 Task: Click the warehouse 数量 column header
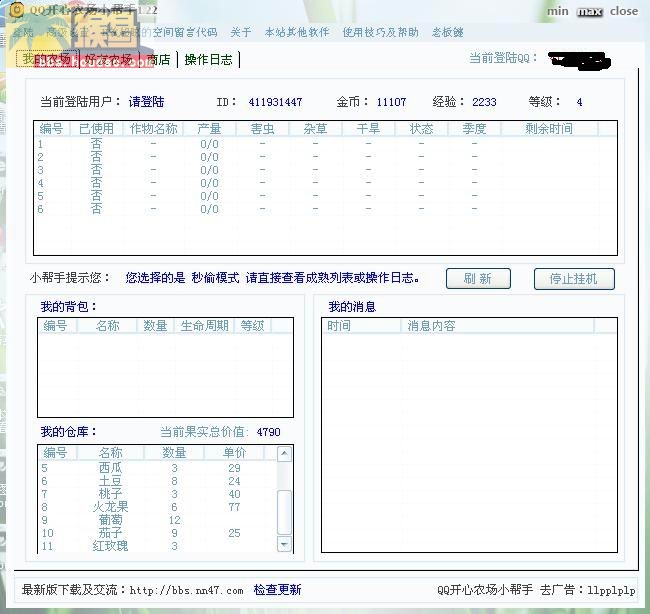pyautogui.click(x=174, y=453)
